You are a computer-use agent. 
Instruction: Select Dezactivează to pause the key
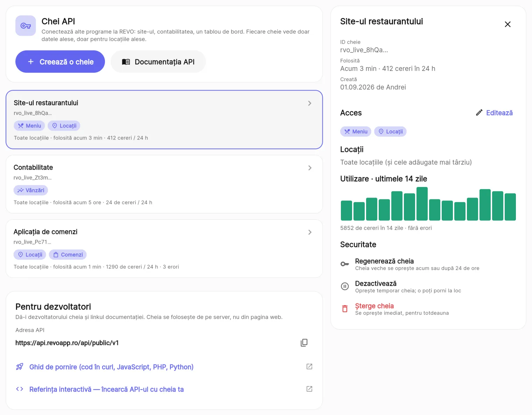pos(376,284)
